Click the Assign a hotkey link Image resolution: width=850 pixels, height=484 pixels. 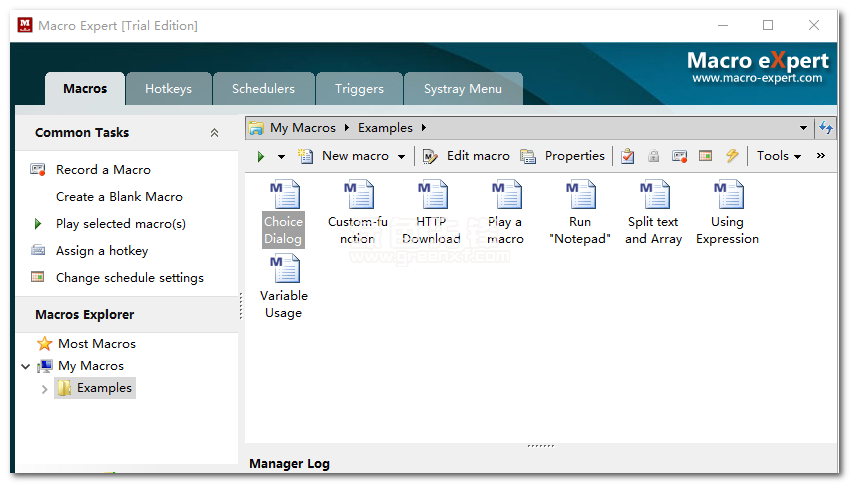pyautogui.click(x=102, y=251)
